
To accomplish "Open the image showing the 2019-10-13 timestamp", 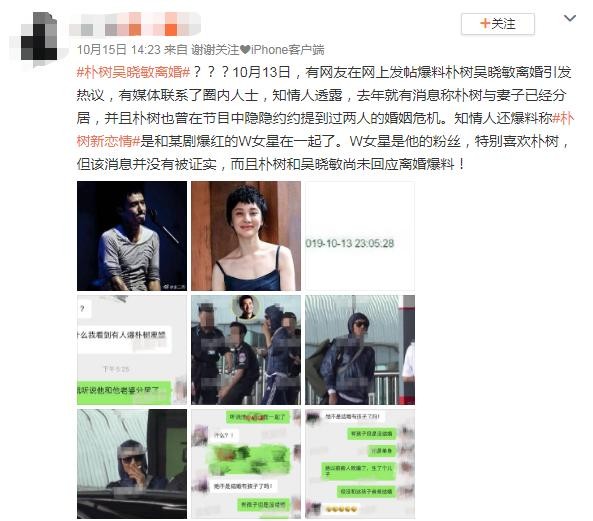I will (x=360, y=236).
